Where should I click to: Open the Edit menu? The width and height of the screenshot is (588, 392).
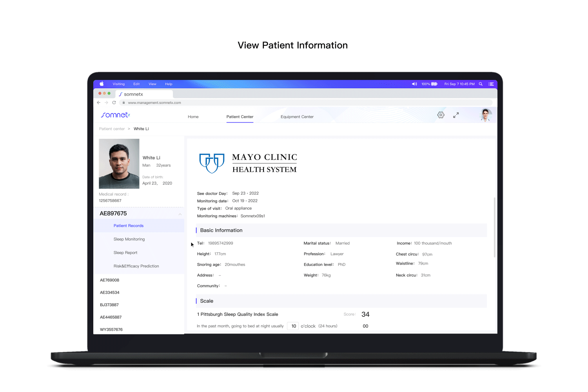coord(136,84)
